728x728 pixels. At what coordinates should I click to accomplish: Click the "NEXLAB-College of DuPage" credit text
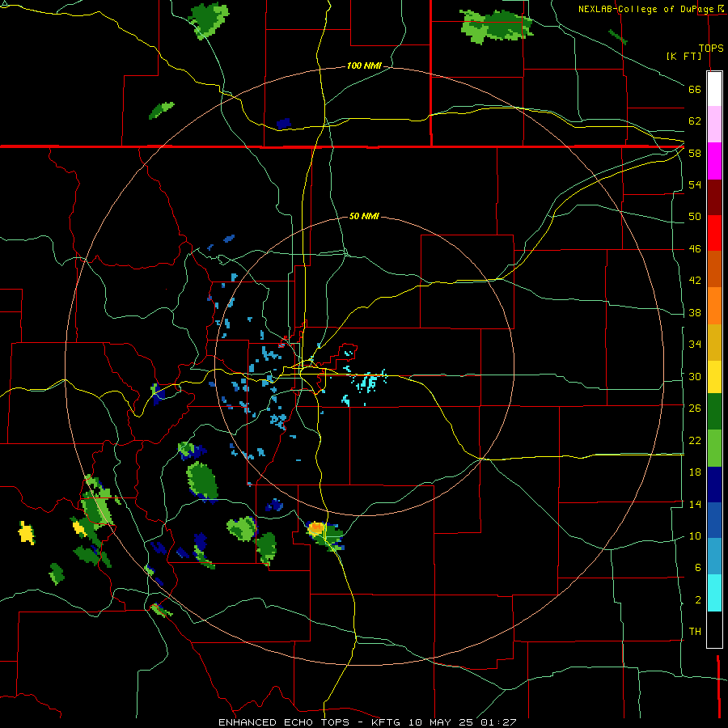[x=647, y=9]
